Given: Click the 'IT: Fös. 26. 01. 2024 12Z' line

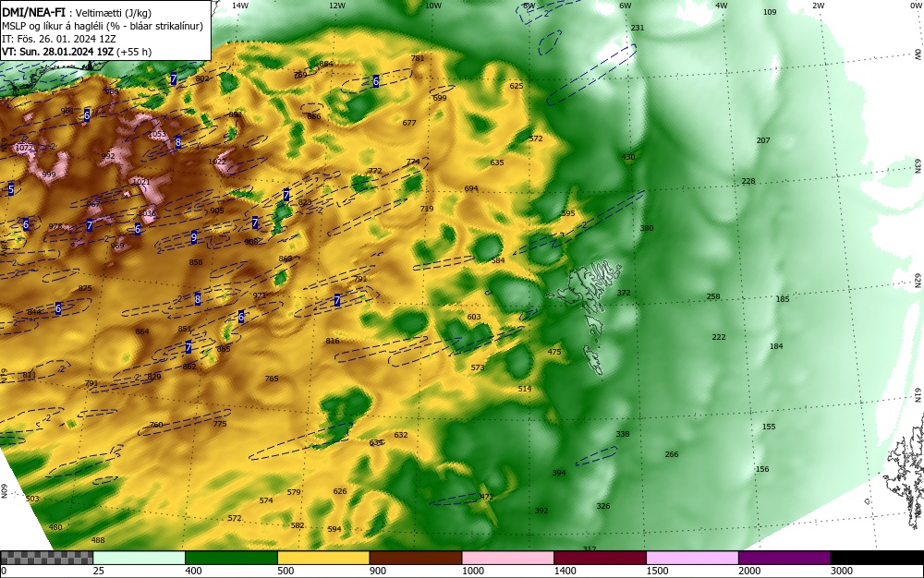Looking at the screenshot, I should [x=59, y=39].
